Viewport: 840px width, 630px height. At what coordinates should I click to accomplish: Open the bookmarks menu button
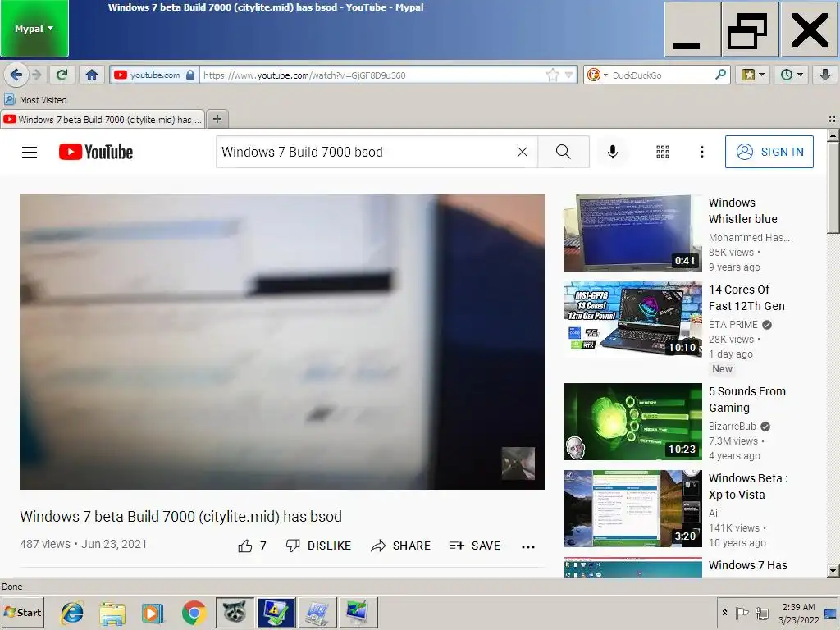tap(753, 75)
